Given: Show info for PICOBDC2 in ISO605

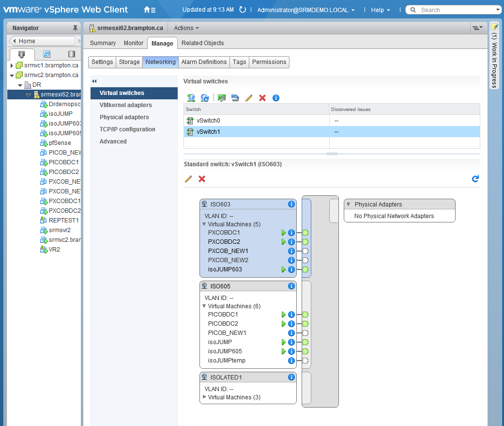Looking at the screenshot, I should tap(291, 324).
